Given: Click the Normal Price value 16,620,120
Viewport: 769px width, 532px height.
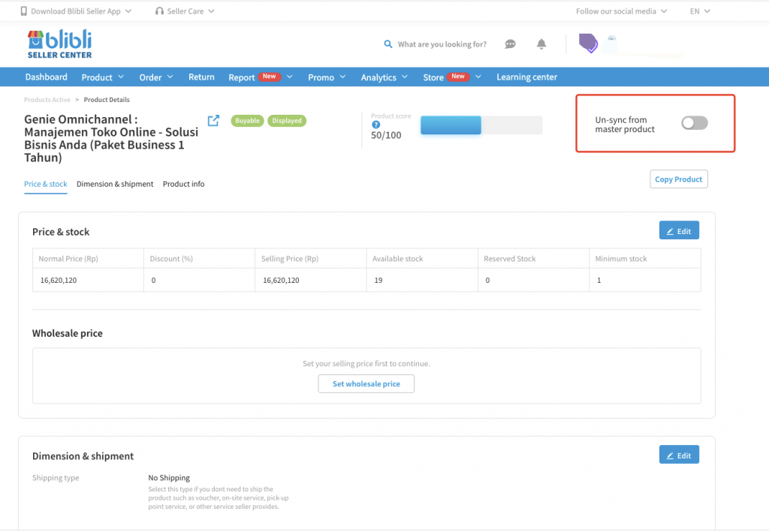Looking at the screenshot, I should pyautogui.click(x=59, y=280).
